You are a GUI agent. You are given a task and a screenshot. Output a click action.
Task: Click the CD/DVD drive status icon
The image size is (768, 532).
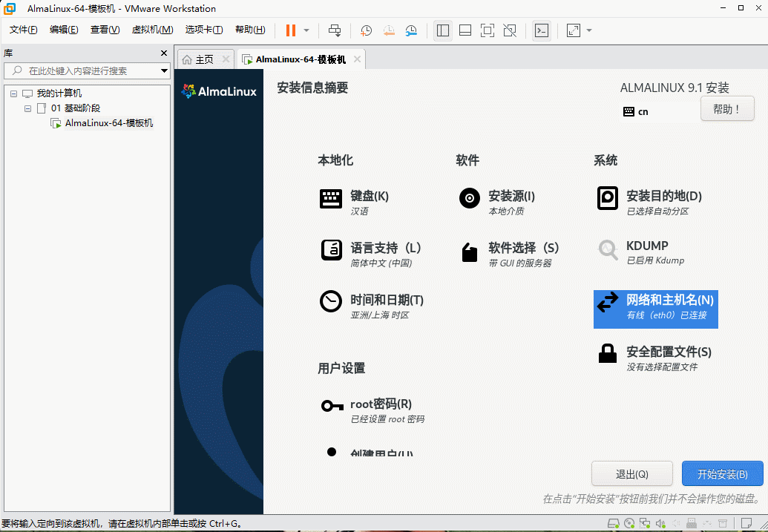(629, 522)
